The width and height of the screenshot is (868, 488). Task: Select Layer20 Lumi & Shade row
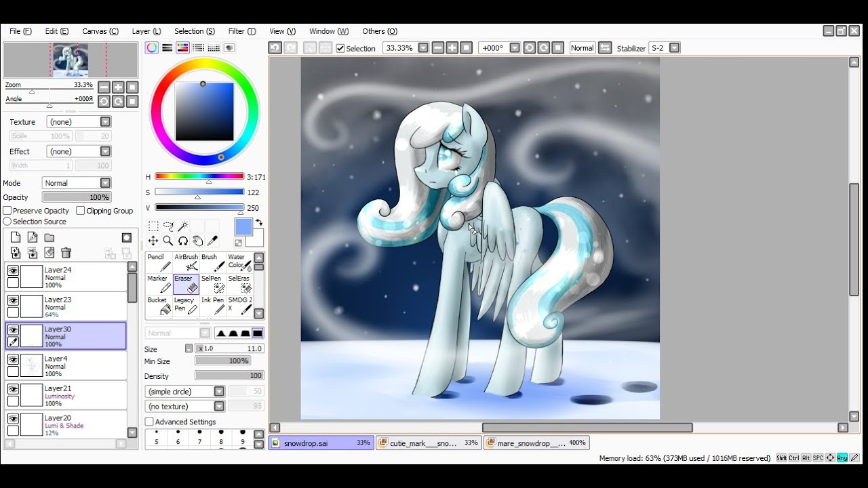[x=66, y=424]
